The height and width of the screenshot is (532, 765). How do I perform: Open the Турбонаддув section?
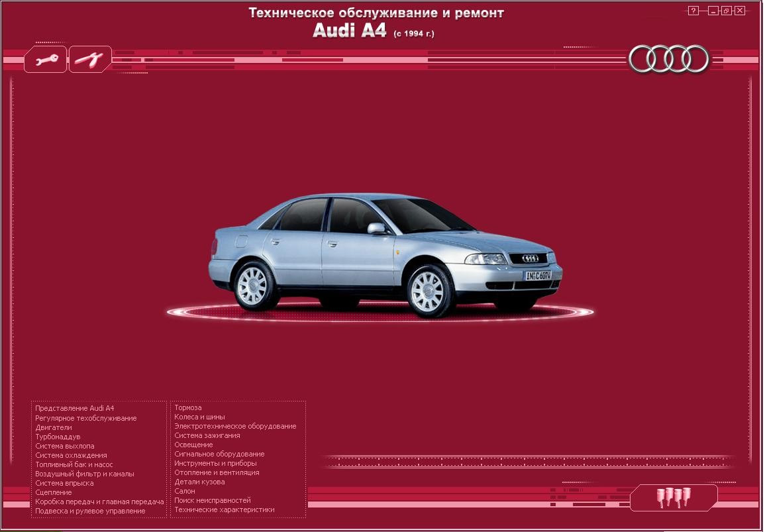(58, 437)
